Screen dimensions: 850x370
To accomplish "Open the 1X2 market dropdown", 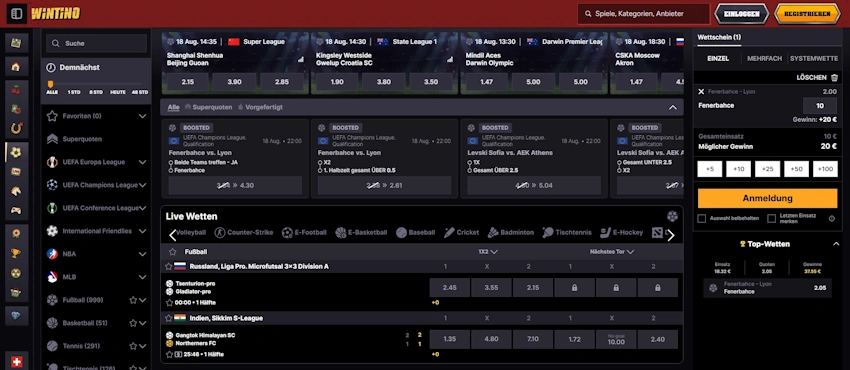I will tap(488, 252).
